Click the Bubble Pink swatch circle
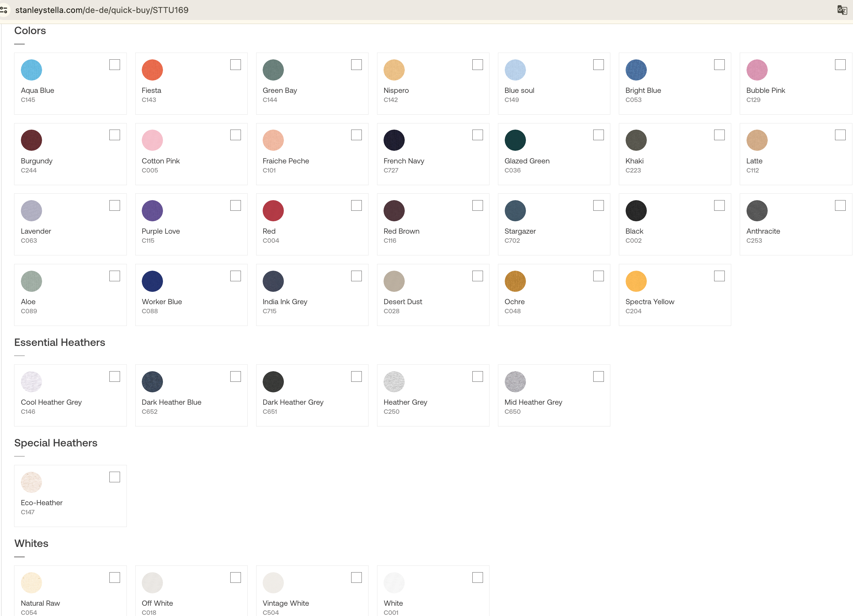Image resolution: width=853 pixels, height=616 pixels. point(757,70)
